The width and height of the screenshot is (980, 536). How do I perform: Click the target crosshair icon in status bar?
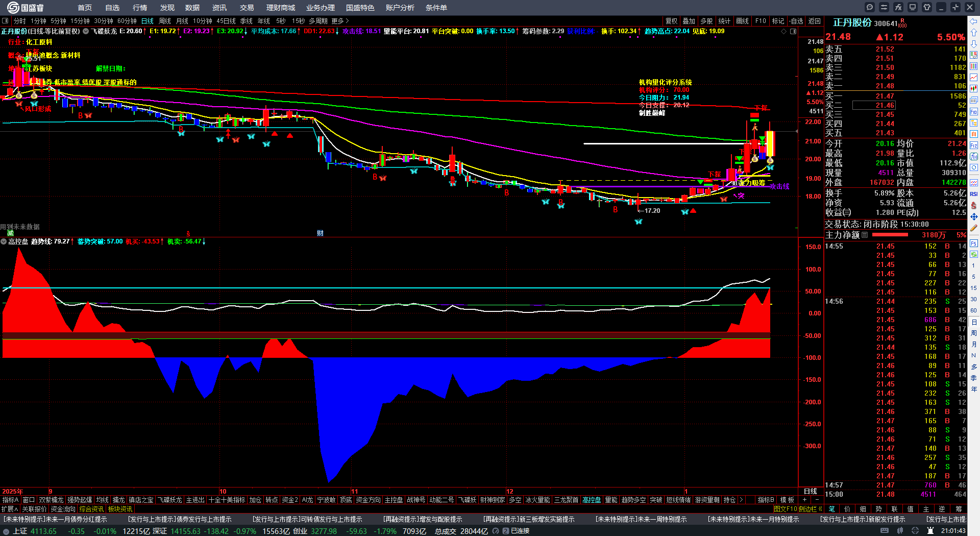pyautogui.click(x=915, y=531)
